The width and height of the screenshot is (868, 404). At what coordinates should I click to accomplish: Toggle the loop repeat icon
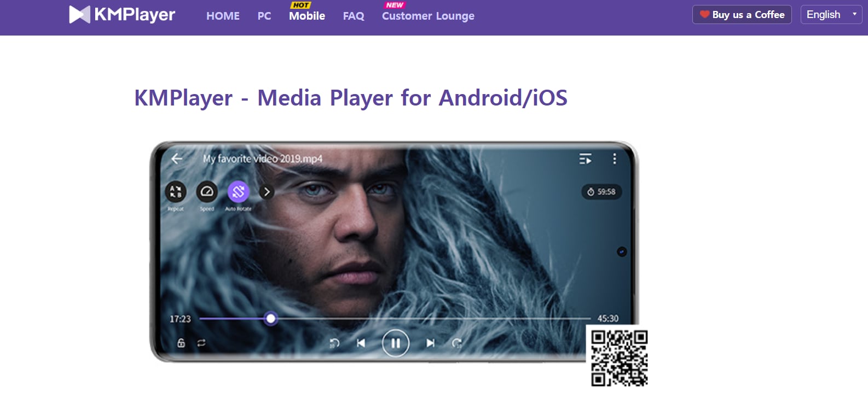pos(201,343)
